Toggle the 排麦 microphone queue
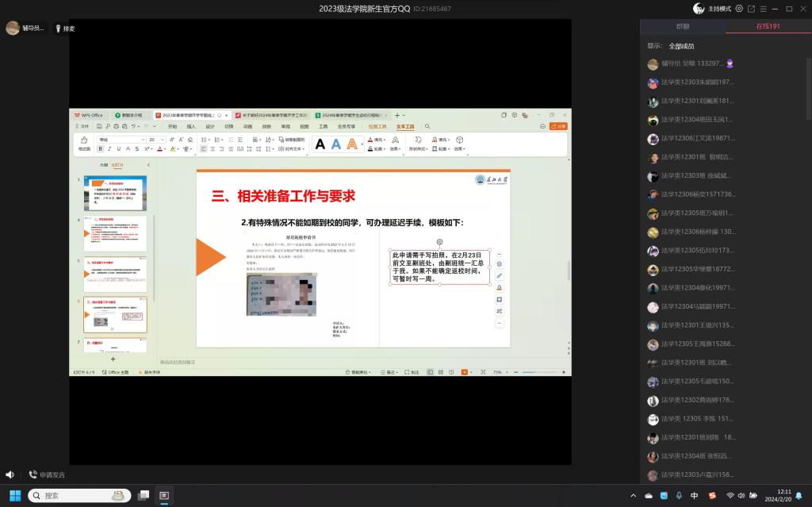This screenshot has height=507, width=812. 64,29
